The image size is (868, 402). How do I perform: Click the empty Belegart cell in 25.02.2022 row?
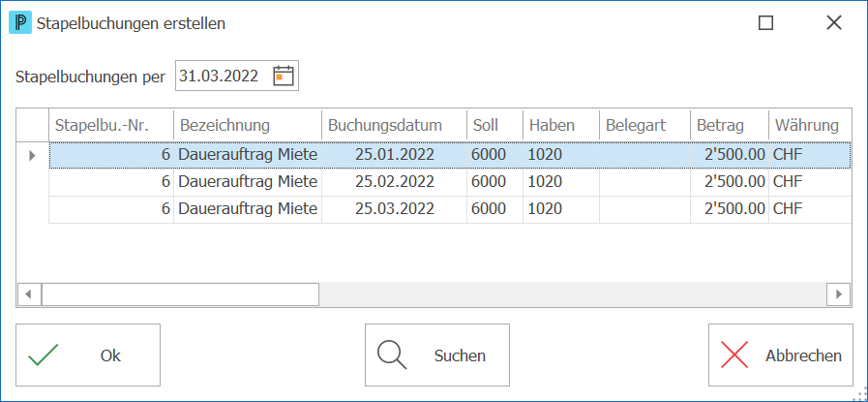coord(644,182)
